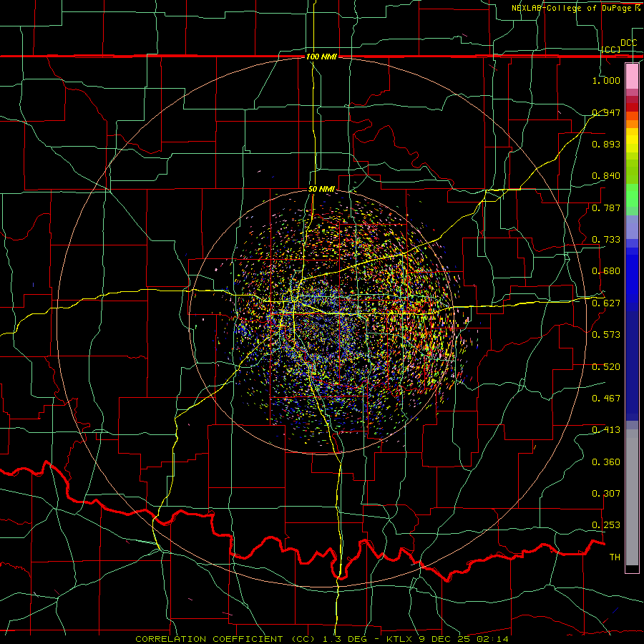Click the 0.947 scale value
This screenshot has width=644, height=644.
click(x=606, y=112)
